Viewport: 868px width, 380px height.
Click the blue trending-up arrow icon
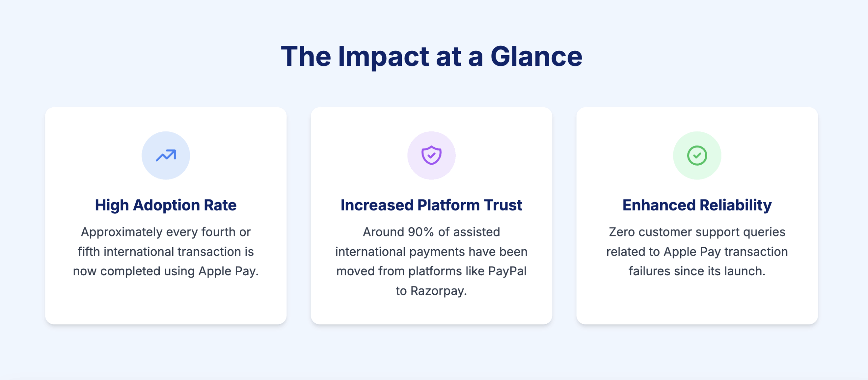click(x=166, y=155)
